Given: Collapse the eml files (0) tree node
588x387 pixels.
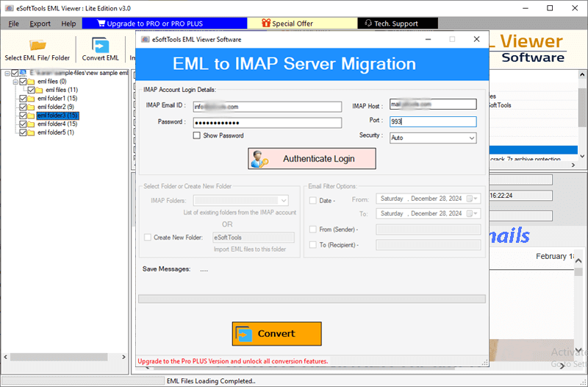Looking at the screenshot, I should [x=15, y=82].
